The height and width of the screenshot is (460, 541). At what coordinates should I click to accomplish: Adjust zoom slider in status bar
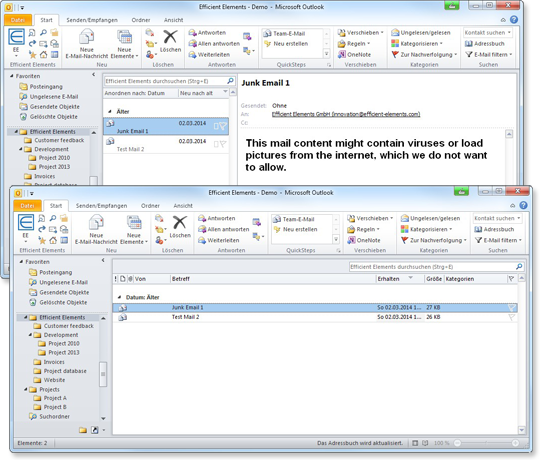tap(486, 443)
